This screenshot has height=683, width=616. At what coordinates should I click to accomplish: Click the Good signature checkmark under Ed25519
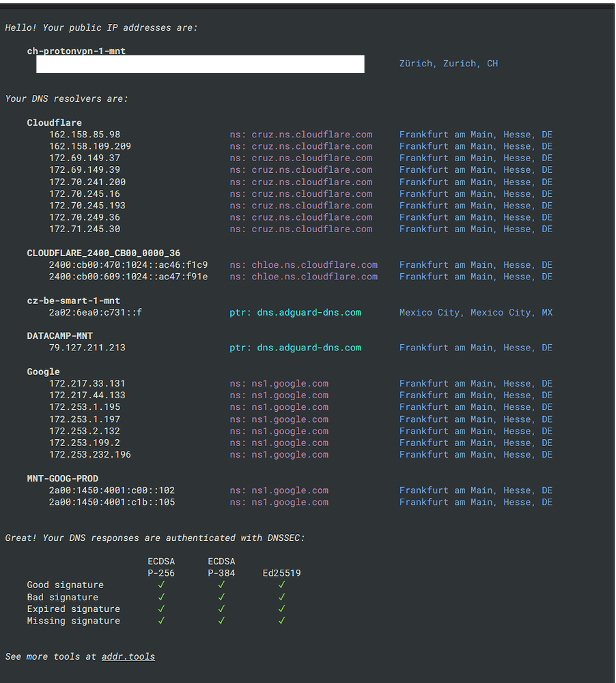pos(281,585)
